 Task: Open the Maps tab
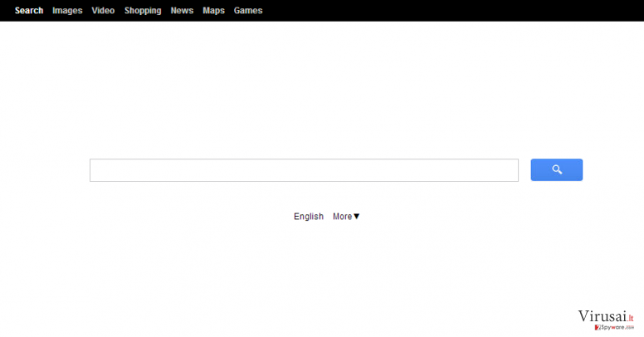coord(213,11)
